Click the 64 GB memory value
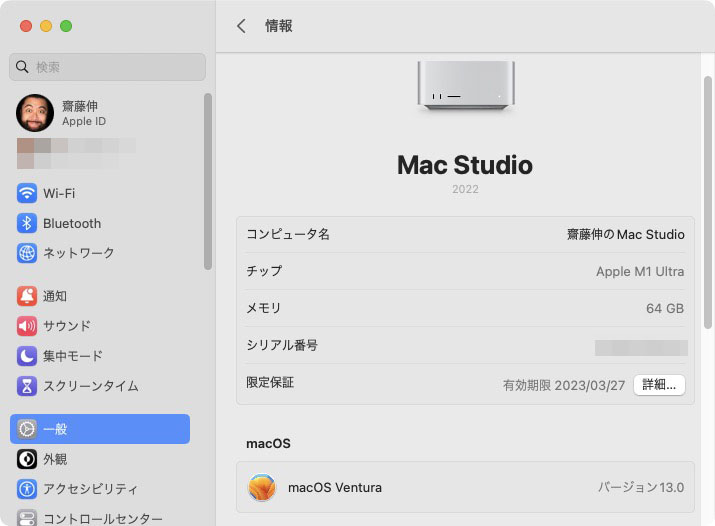The image size is (715, 526). click(665, 309)
